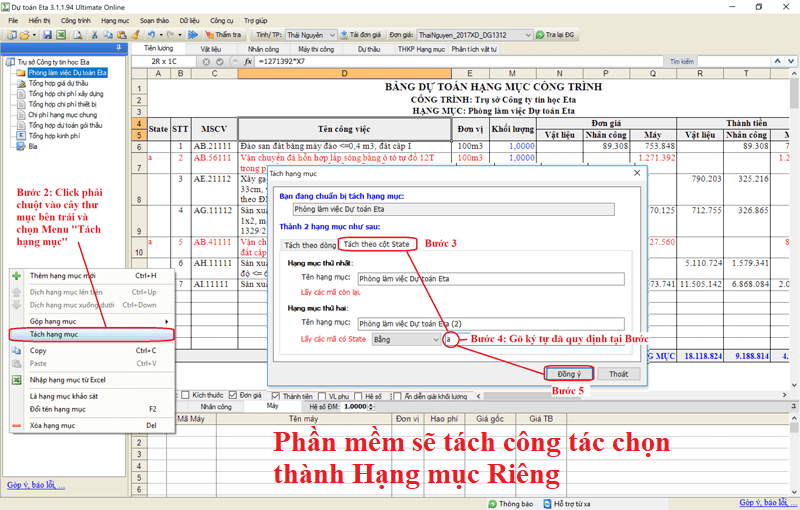Click the Tra lại ĐG refresh button

(x=556, y=35)
